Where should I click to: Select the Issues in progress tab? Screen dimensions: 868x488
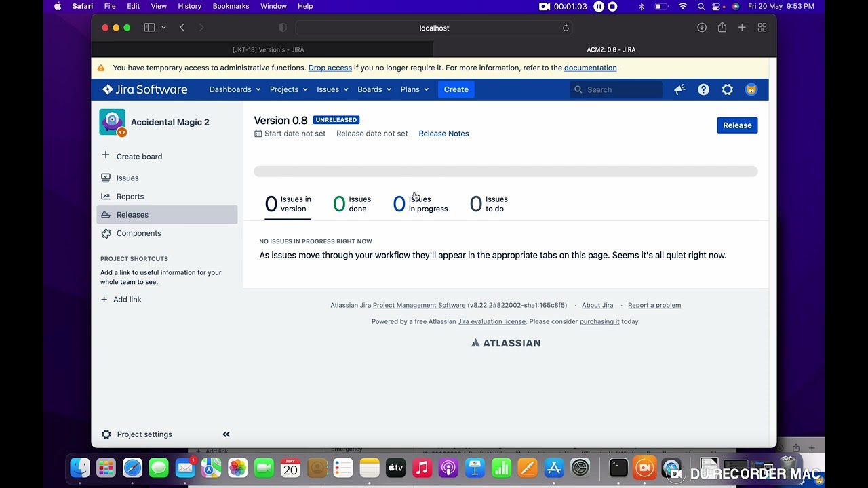(x=420, y=204)
